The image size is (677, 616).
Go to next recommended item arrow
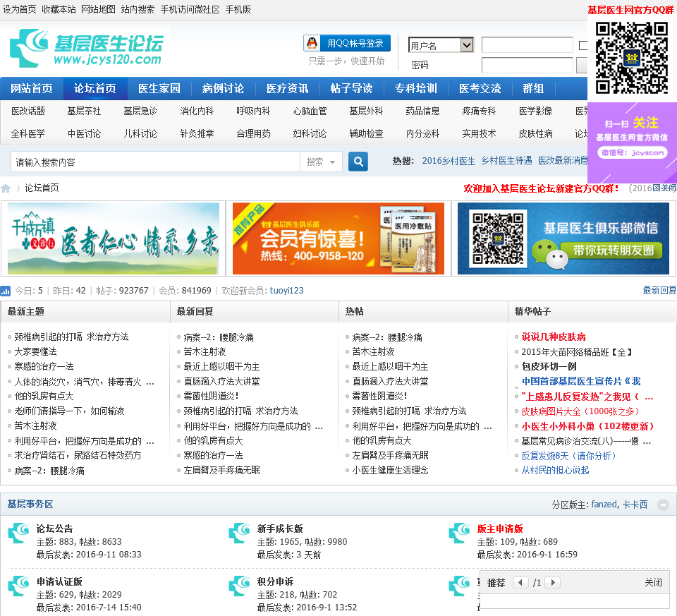coord(553,582)
